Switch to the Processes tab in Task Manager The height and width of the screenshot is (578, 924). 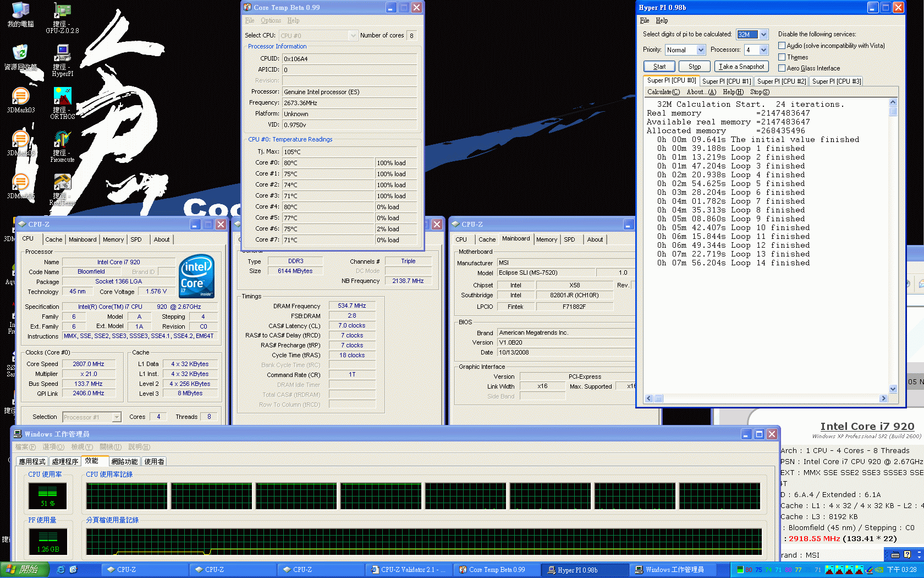(65, 462)
